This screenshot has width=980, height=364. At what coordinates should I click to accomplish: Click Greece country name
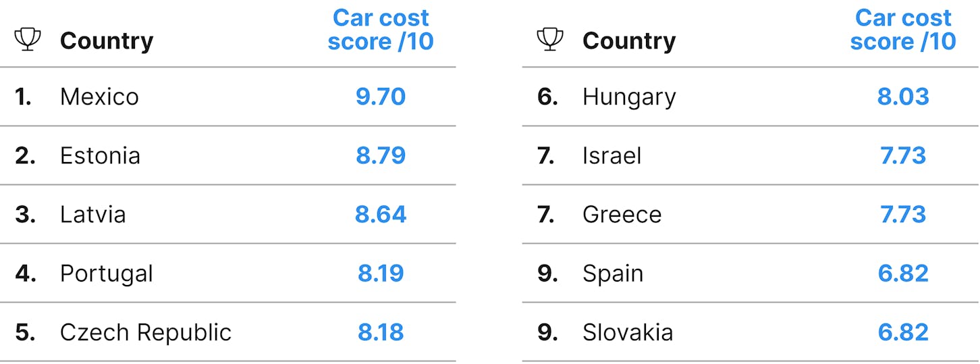[622, 215]
